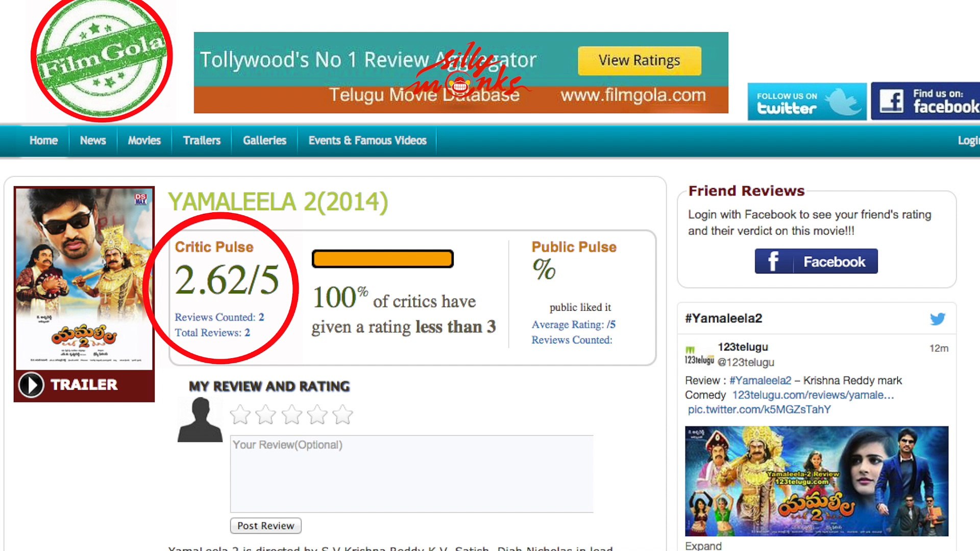Click the Follow us on Twitter badge
The image size is (980, 551).
806,102
